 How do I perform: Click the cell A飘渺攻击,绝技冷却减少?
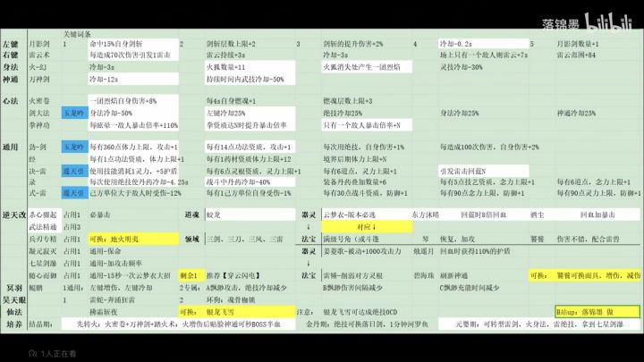point(246,288)
